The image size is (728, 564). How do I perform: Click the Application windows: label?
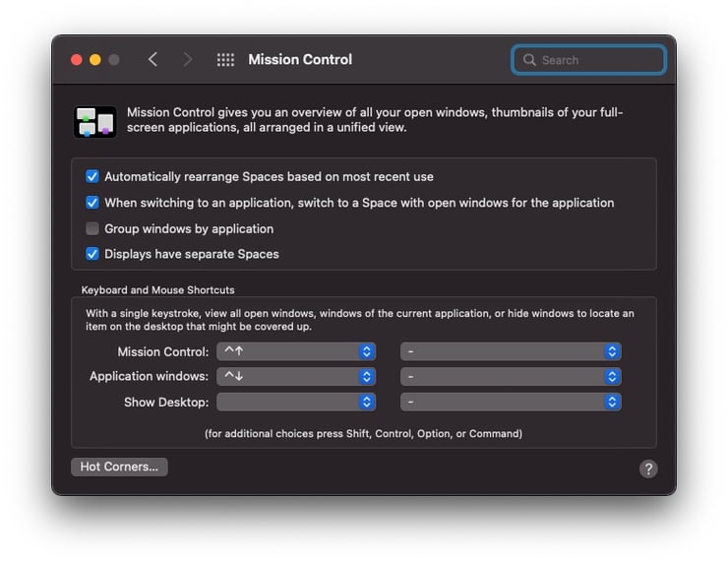click(x=149, y=376)
